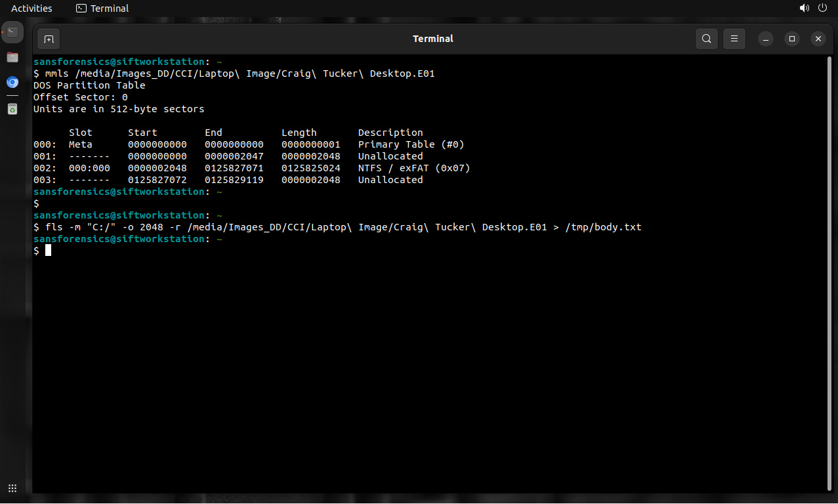
Task: Launch Terminal from the dock
Action: (x=12, y=31)
